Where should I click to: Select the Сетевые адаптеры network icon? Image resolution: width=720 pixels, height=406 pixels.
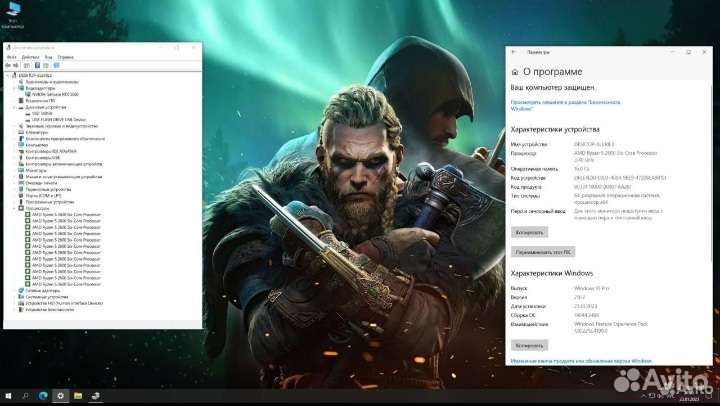point(21,291)
